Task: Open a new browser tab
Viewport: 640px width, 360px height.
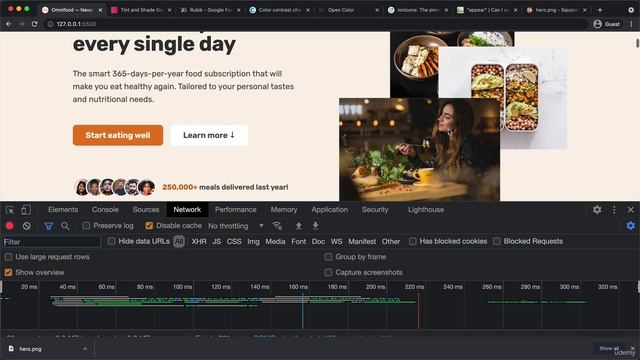Action: pyautogui.click(x=600, y=10)
